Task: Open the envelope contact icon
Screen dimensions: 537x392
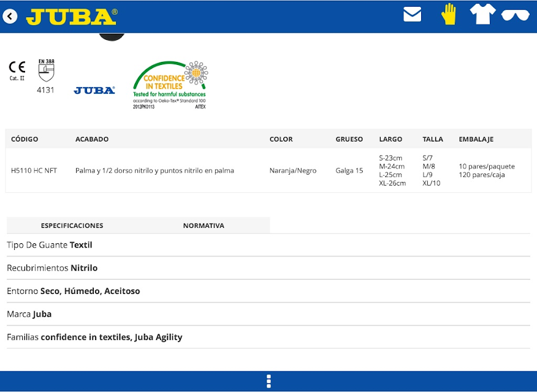Action: (413, 14)
